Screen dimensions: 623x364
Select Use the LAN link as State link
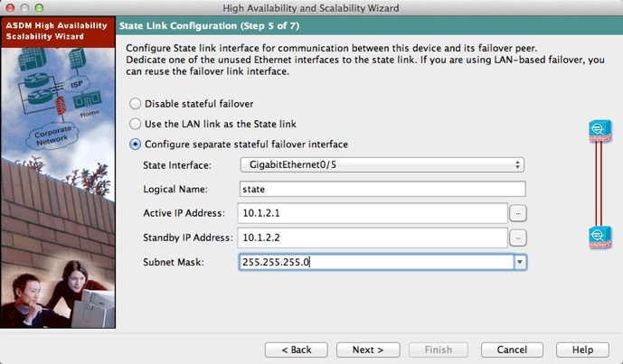tap(135, 124)
